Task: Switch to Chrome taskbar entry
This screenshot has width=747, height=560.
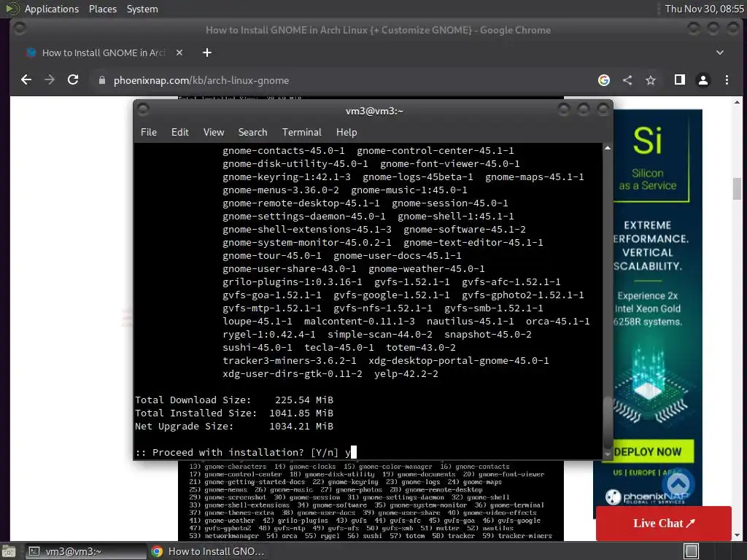Action: click(208, 551)
